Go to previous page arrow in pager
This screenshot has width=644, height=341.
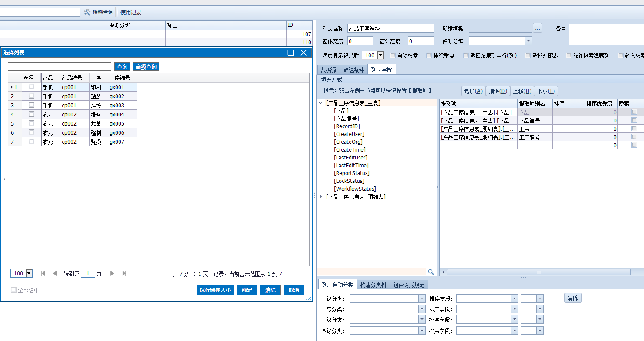point(55,273)
